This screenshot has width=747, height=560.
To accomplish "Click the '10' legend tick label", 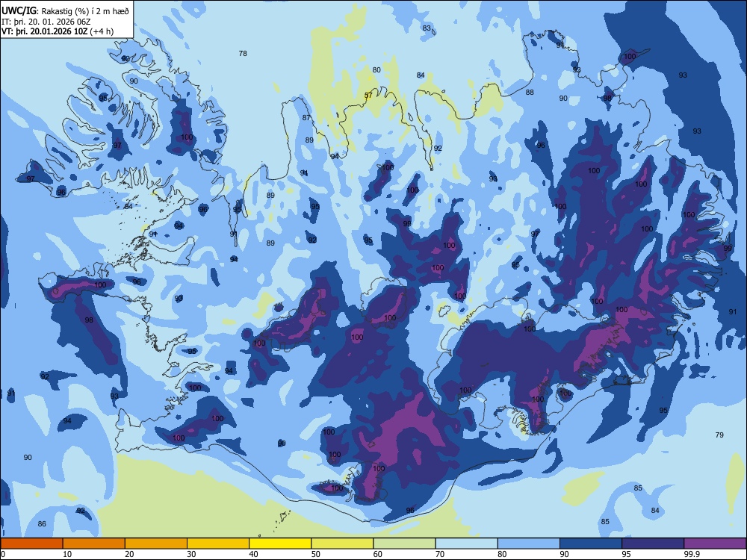I will (x=67, y=554).
